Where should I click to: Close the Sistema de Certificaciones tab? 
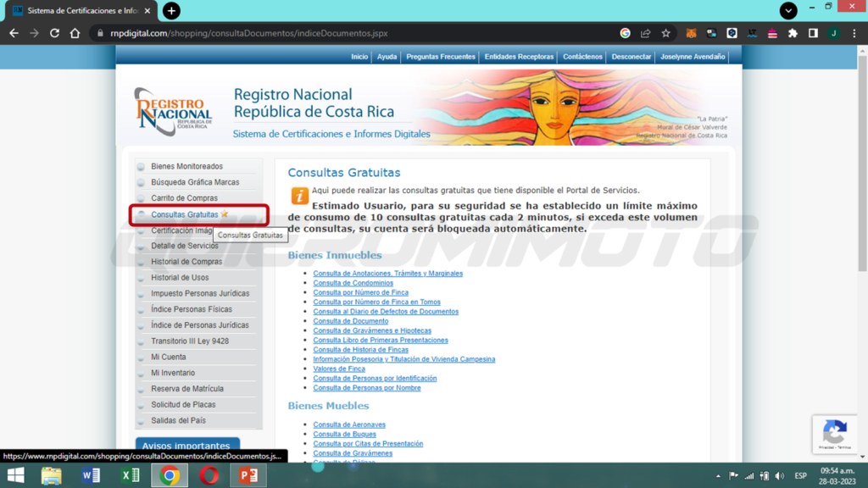tap(147, 10)
